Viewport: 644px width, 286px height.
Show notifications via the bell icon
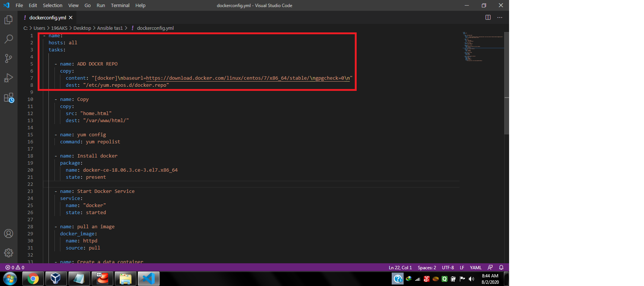501,267
